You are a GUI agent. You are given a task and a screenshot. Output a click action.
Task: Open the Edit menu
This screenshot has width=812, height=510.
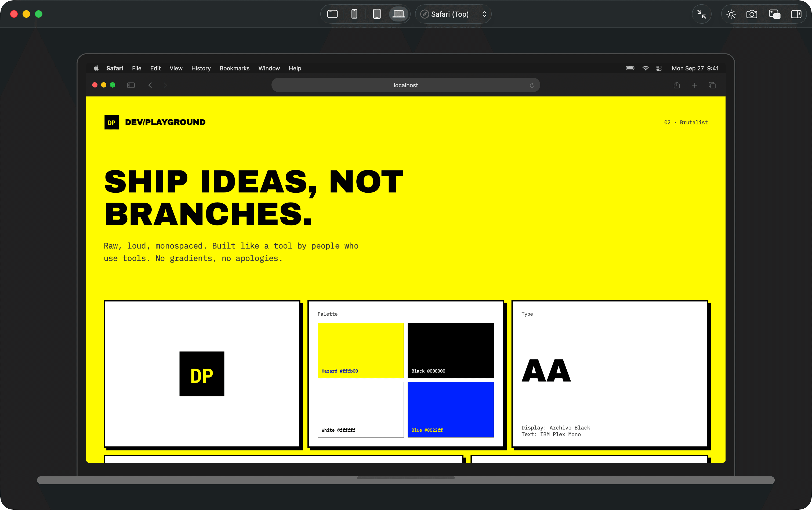155,68
